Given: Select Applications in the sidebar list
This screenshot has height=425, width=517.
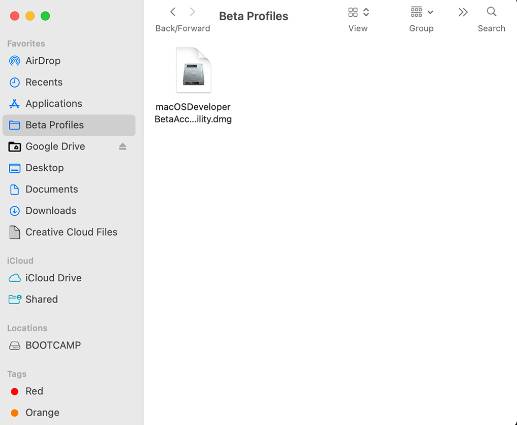Looking at the screenshot, I should coord(54,104).
